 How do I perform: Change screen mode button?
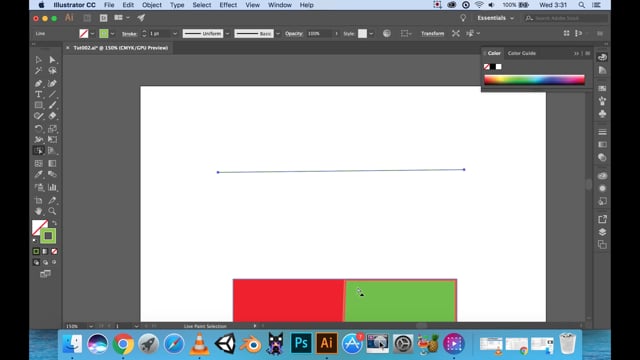pos(45,274)
